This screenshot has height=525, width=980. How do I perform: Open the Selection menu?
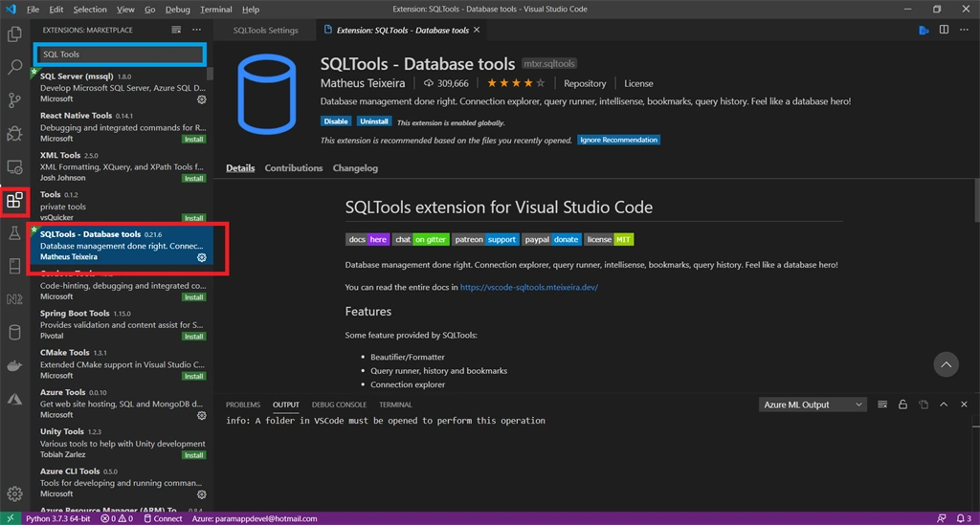click(x=90, y=10)
